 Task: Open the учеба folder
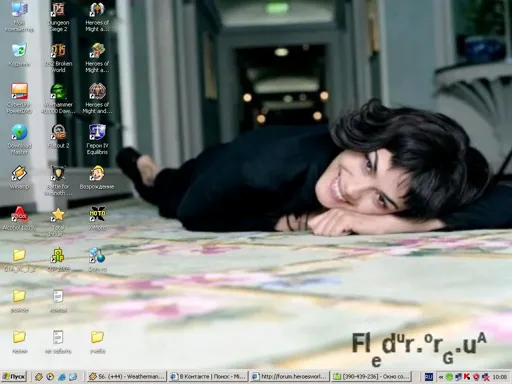[97, 342]
